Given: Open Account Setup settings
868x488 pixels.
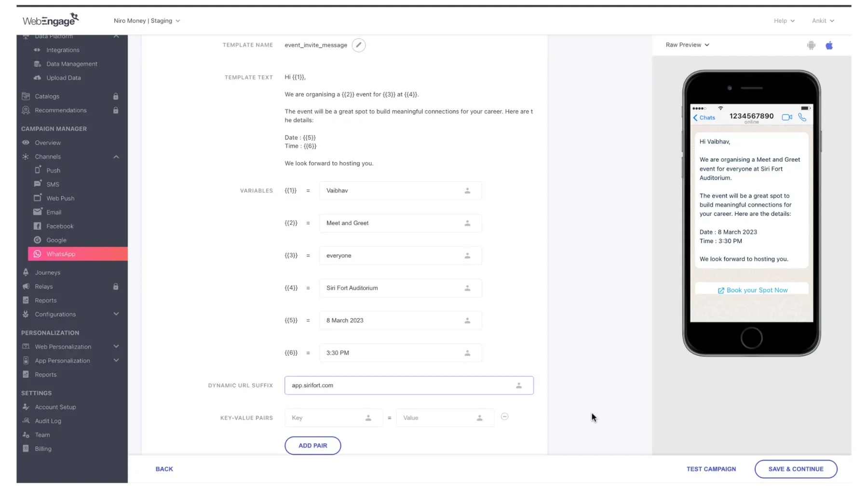Looking at the screenshot, I should click(55, 407).
